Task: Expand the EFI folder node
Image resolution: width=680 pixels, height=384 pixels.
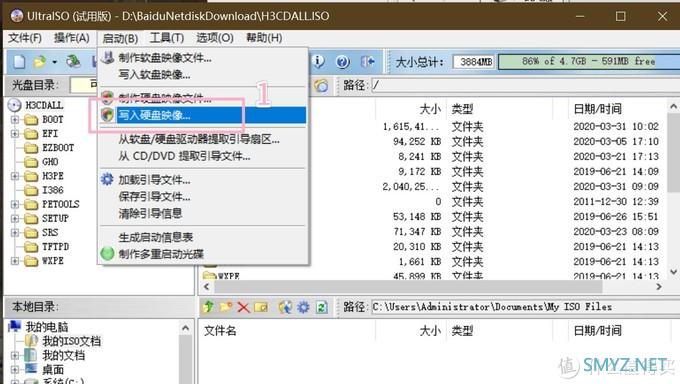Action: 15,133
